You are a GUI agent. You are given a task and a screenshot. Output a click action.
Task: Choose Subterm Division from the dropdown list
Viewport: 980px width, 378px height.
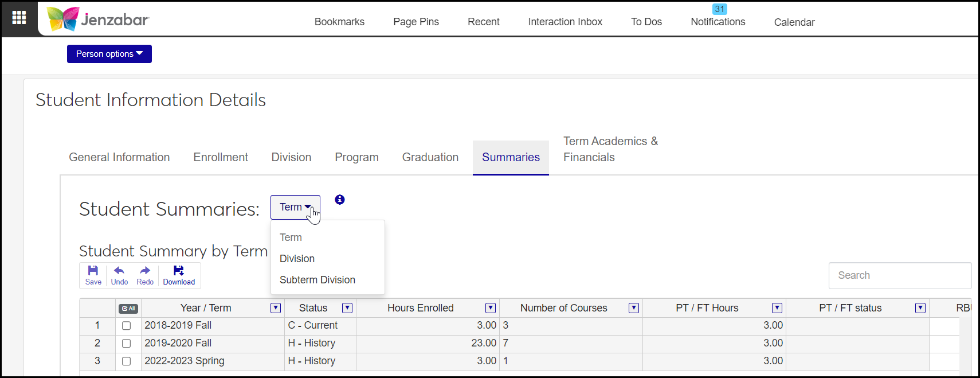click(317, 280)
